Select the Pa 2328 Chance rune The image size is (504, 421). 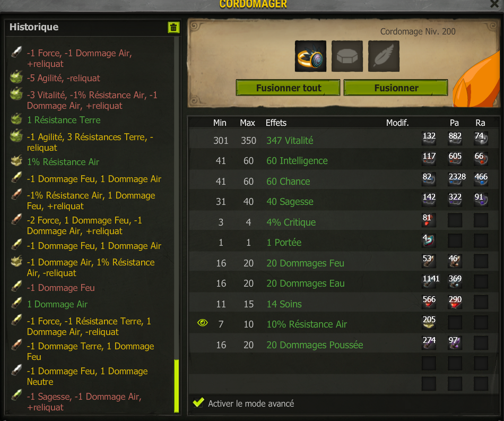(x=455, y=179)
